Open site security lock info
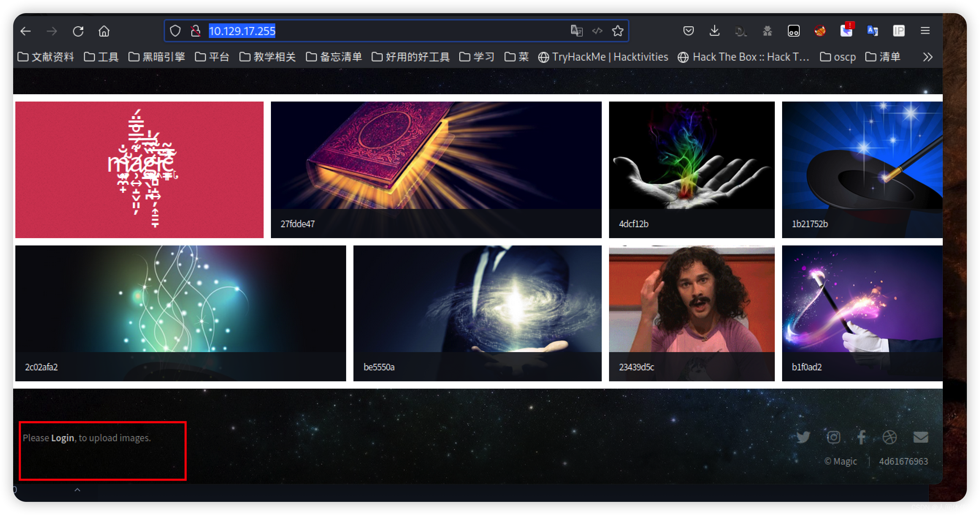The height and width of the screenshot is (515, 980). 196,31
